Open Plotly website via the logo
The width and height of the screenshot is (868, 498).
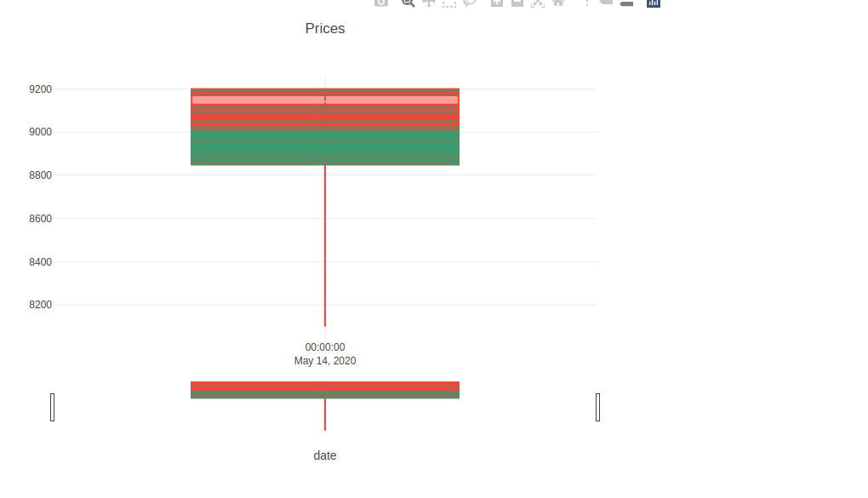click(x=653, y=3)
